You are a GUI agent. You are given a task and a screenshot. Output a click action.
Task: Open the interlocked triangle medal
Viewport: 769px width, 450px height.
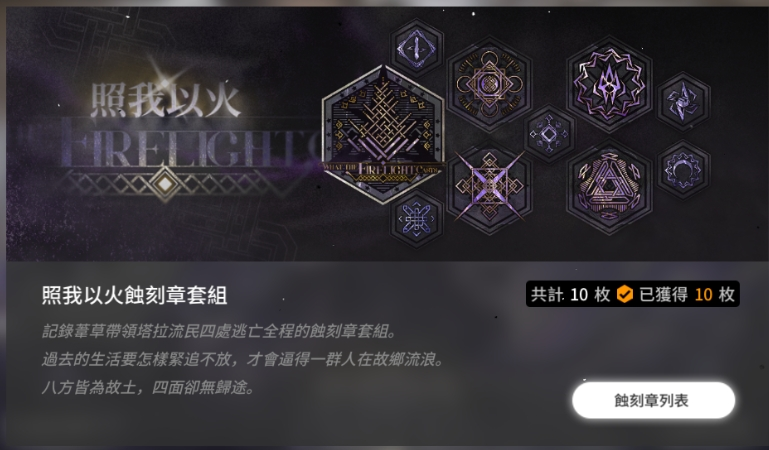[x=609, y=187]
